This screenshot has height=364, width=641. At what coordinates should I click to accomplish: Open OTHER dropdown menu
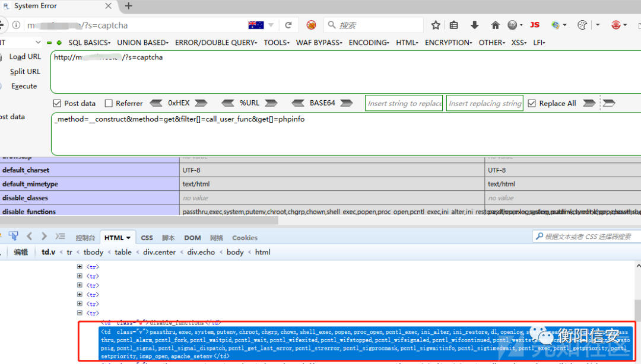point(492,43)
